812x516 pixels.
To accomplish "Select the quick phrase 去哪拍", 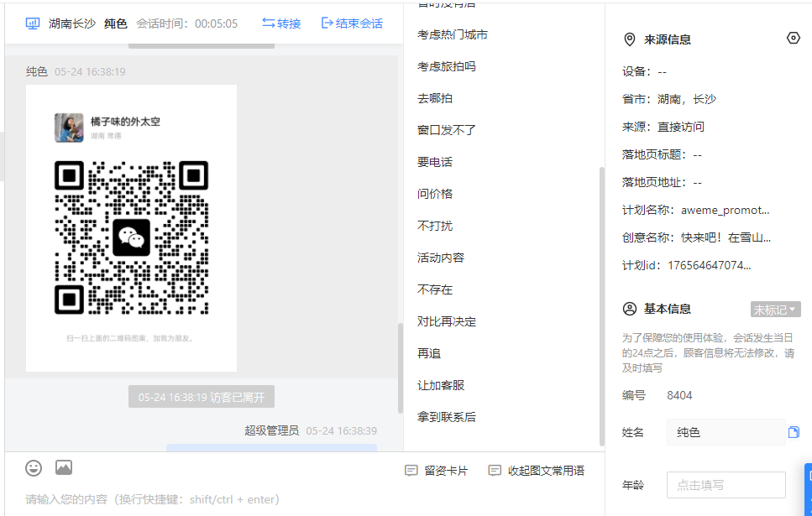I will (x=435, y=98).
